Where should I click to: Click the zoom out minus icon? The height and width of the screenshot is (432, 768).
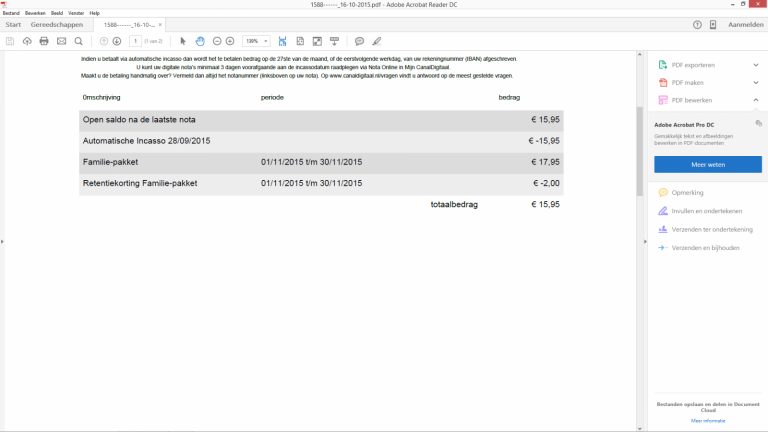click(217, 41)
